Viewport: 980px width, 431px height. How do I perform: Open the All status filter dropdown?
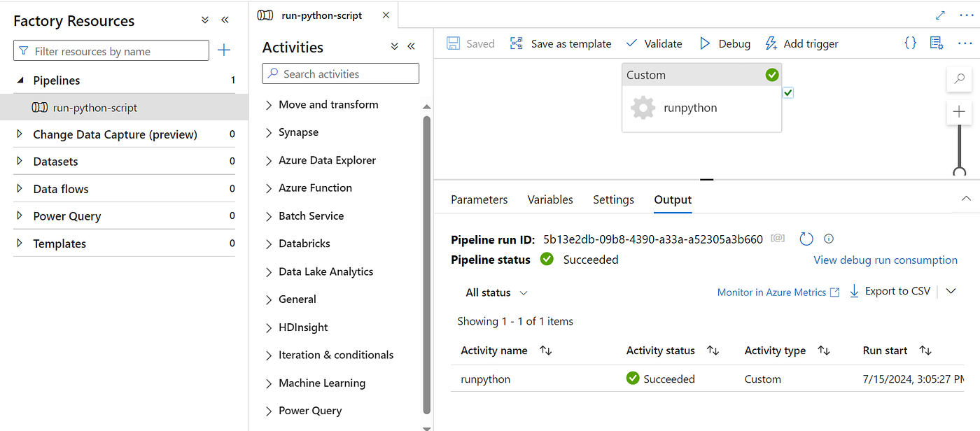pos(496,292)
